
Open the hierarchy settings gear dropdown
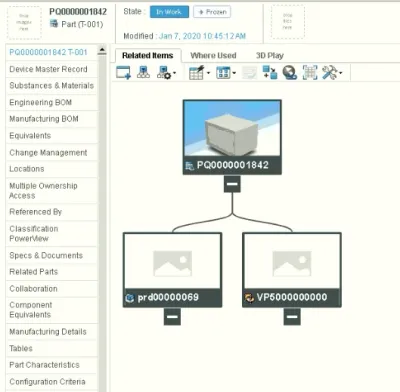[166, 72]
